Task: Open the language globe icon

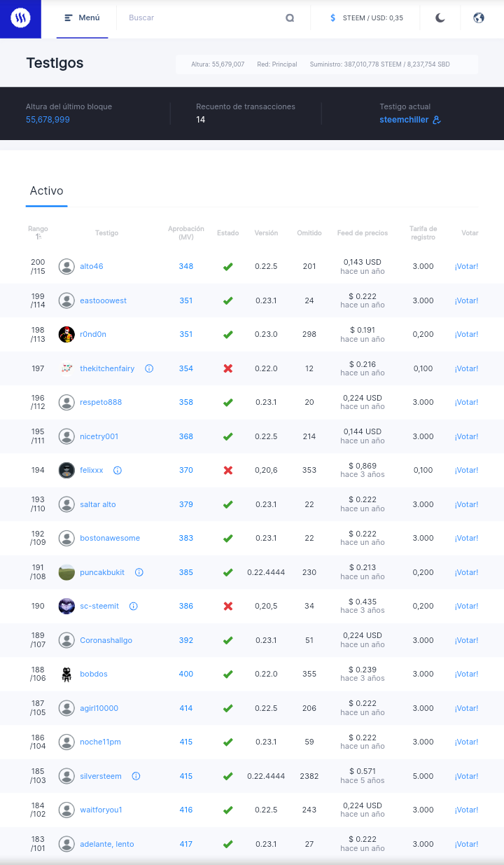Action: pyautogui.click(x=479, y=18)
